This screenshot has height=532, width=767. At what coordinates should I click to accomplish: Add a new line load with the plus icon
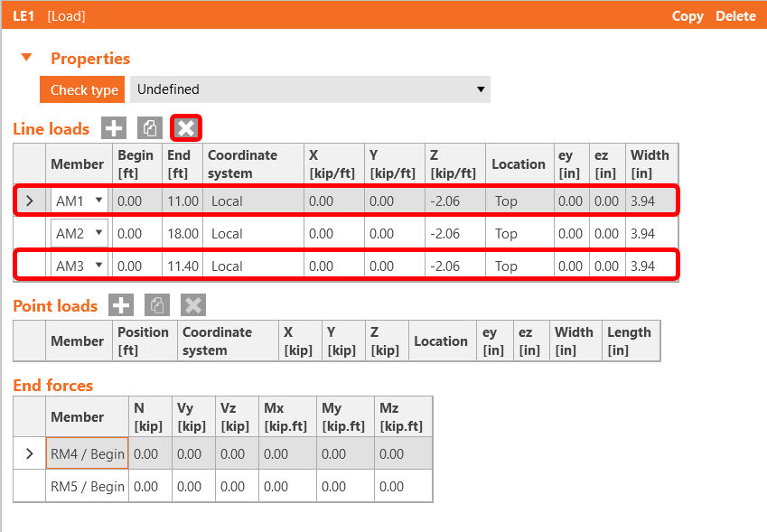click(113, 128)
